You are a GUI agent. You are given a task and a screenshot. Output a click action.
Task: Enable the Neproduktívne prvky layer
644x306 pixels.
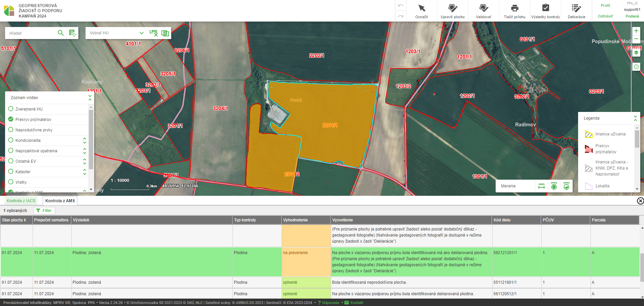click(11, 130)
